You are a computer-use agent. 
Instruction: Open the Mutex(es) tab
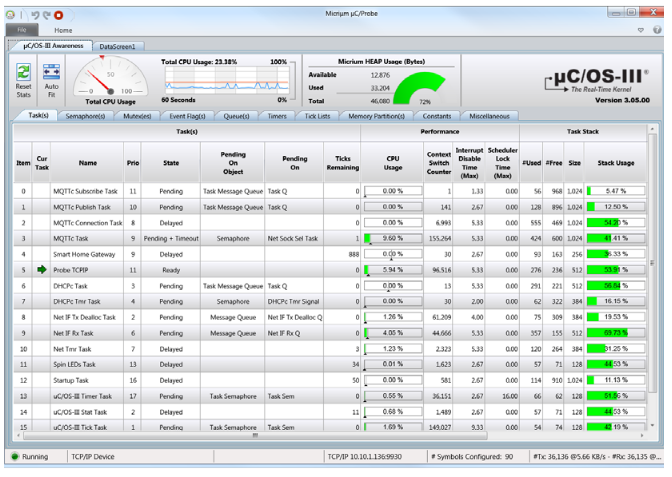click(137, 116)
